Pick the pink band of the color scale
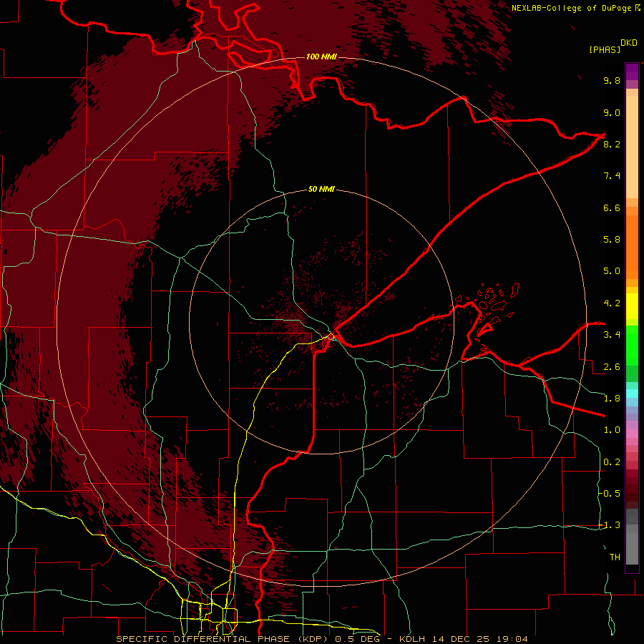 632,434
